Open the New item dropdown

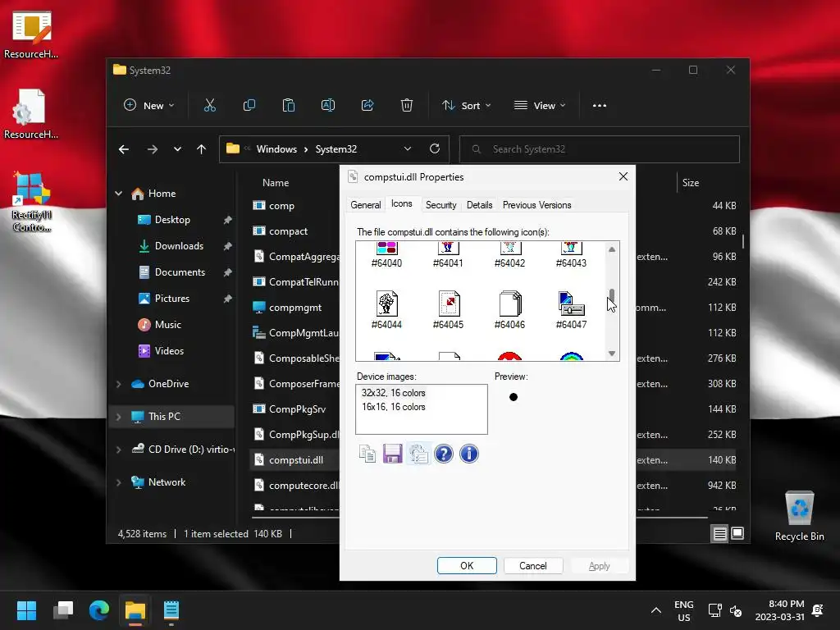click(x=149, y=106)
